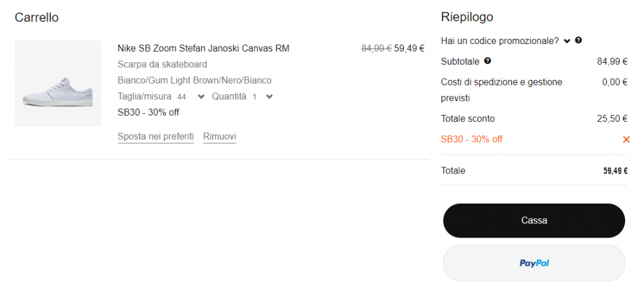Click the PayPal logo
This screenshot has height=291, width=644.
tap(534, 263)
